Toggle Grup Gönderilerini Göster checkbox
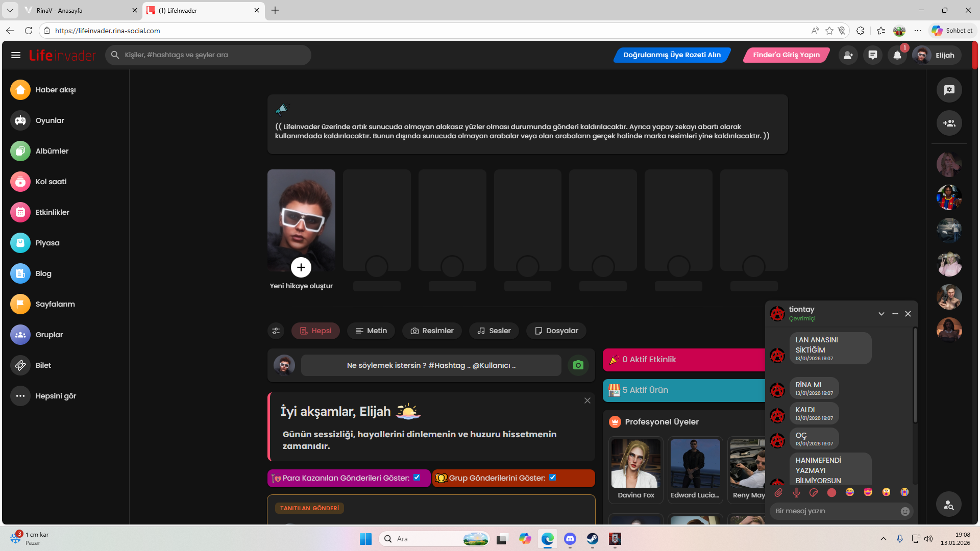Viewport: 980px width, 551px height. [553, 478]
